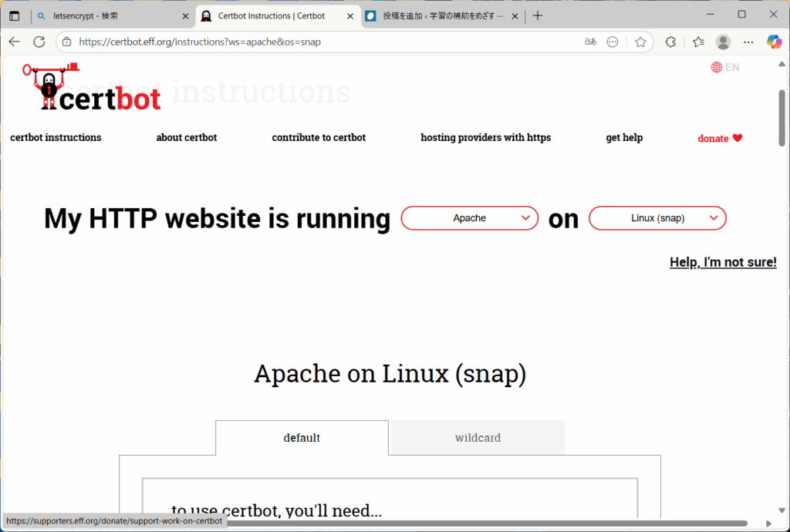Open browser settings and more menu
Viewport: 790px width, 532px height.
748,42
